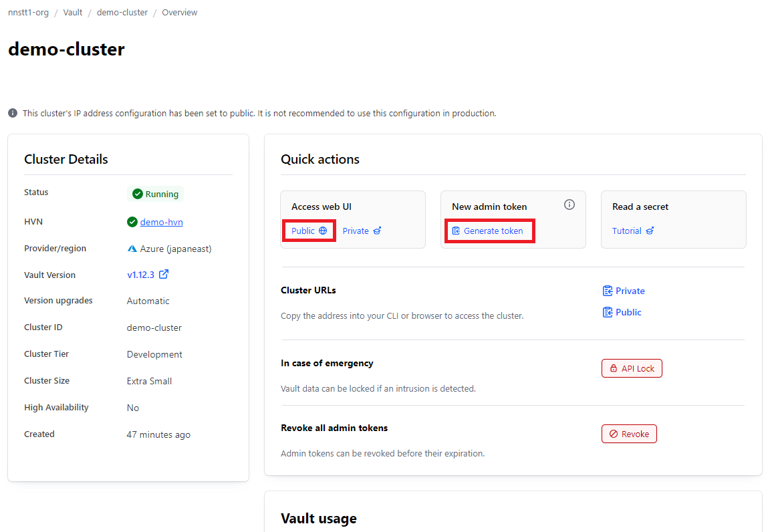Open the Read a secret Tutorial link
Image resolution: width=770 pixels, height=532 pixels.
633,231
